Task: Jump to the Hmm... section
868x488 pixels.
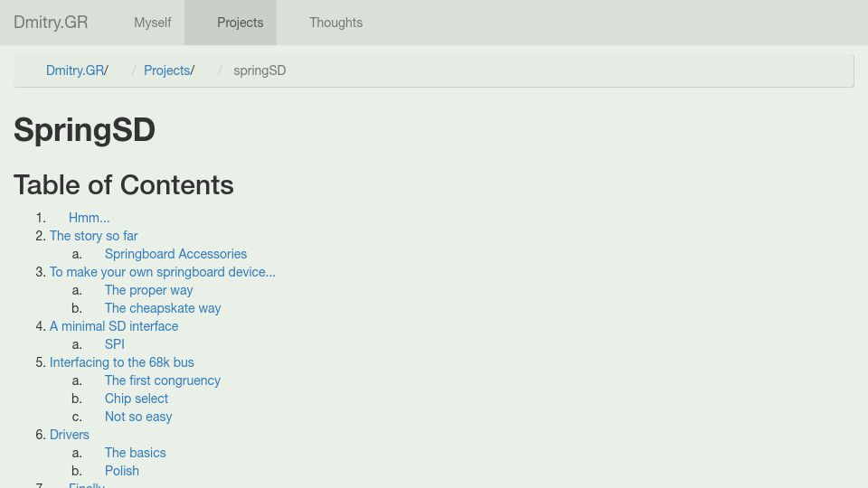Action: pyautogui.click(x=90, y=218)
